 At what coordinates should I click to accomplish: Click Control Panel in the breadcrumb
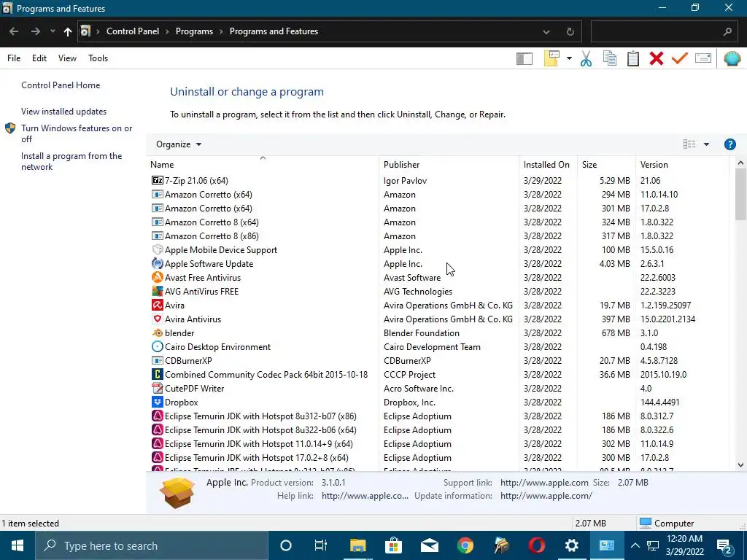(133, 31)
